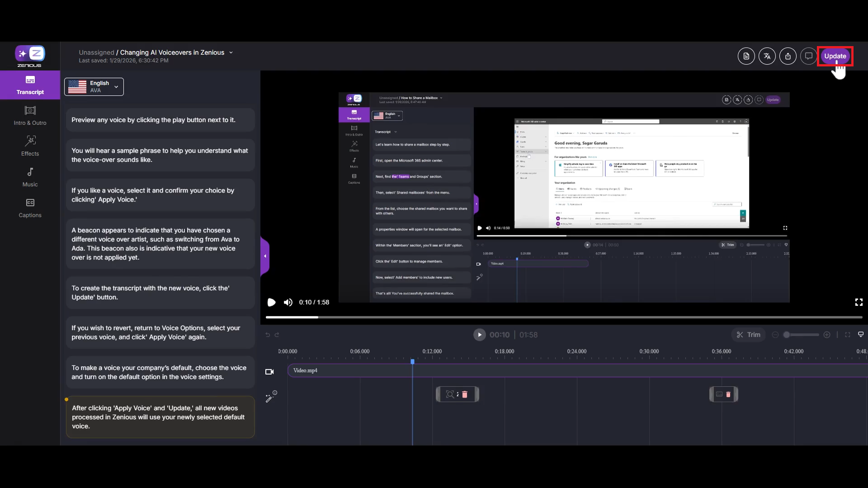Play the timeline using round play button
The width and height of the screenshot is (868, 488).
click(479, 335)
